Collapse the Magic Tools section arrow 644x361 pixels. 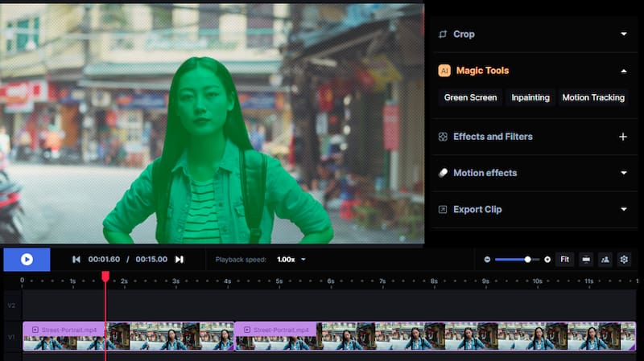tap(623, 71)
